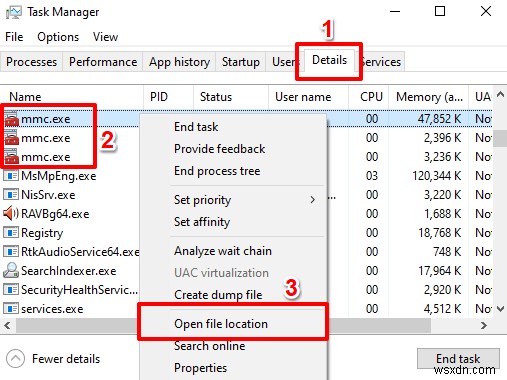The width and height of the screenshot is (507, 380).
Task: Sort by the CPU column header
Action: pos(369,97)
